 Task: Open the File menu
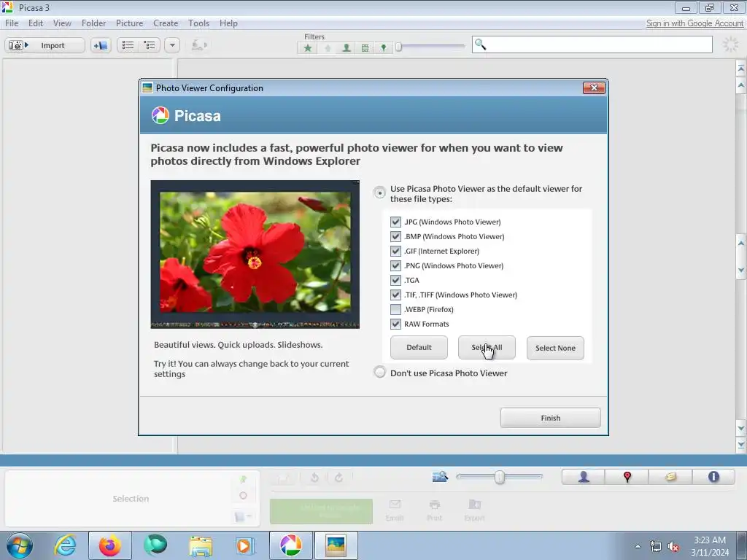[x=12, y=23]
